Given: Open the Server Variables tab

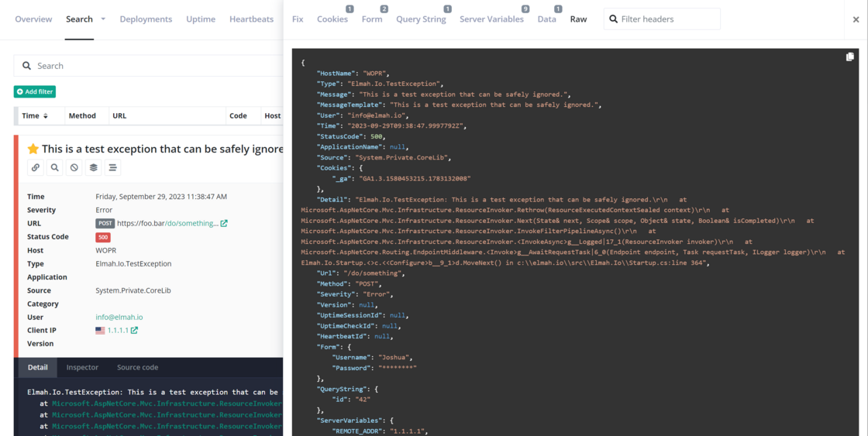Looking at the screenshot, I should click(491, 19).
